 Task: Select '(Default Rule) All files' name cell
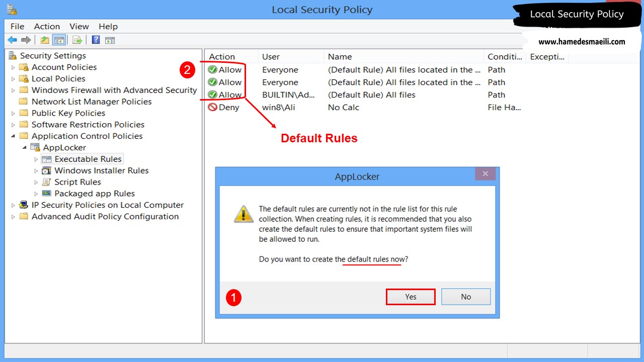click(x=372, y=95)
